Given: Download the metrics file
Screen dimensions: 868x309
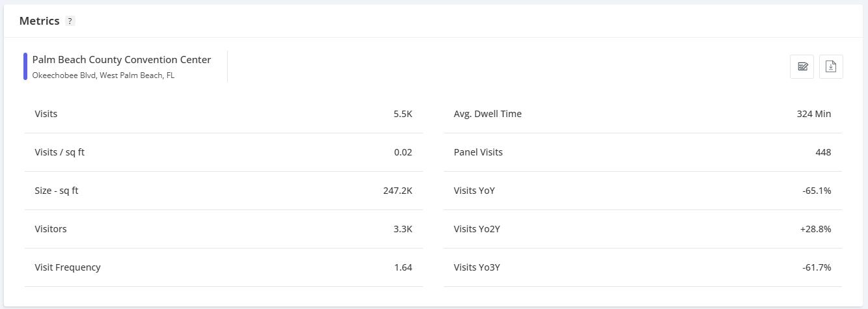Looking at the screenshot, I should 831,66.
